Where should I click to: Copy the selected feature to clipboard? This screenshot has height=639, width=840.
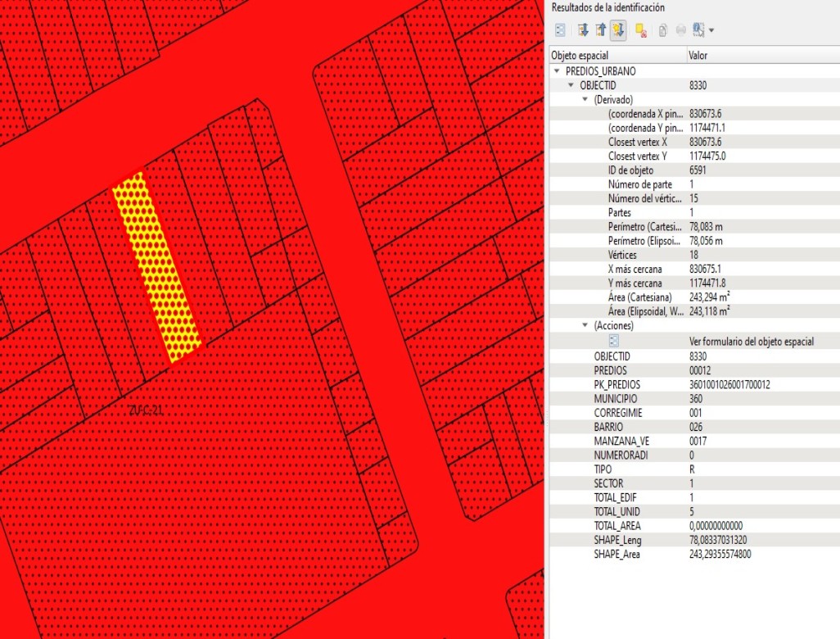[662, 31]
